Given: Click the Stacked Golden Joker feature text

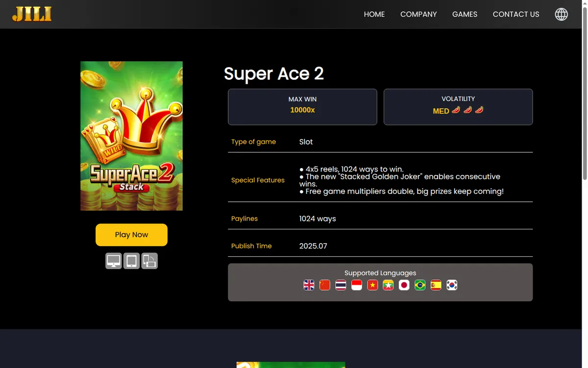Looking at the screenshot, I should 400,180.
